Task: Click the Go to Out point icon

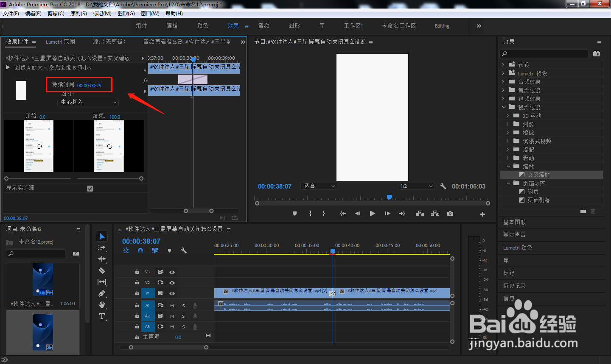Action: (x=402, y=214)
